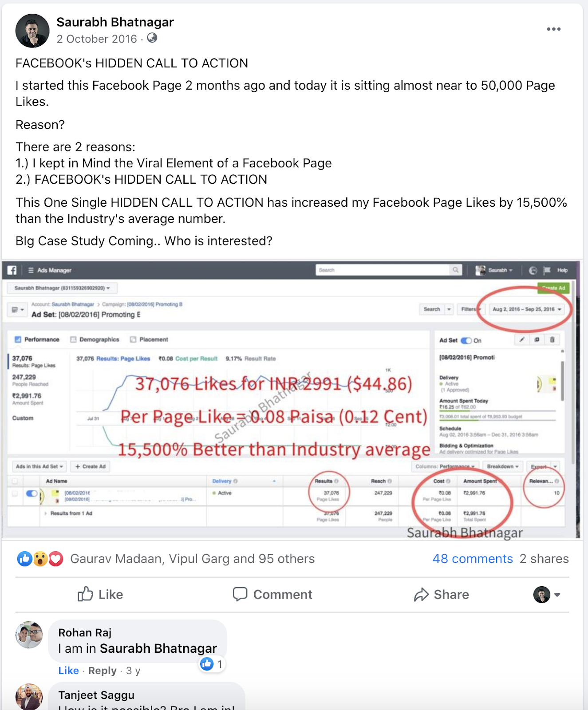Click the trash delete icon in Ad Set panel
This screenshot has height=710, width=588.
coord(552,340)
